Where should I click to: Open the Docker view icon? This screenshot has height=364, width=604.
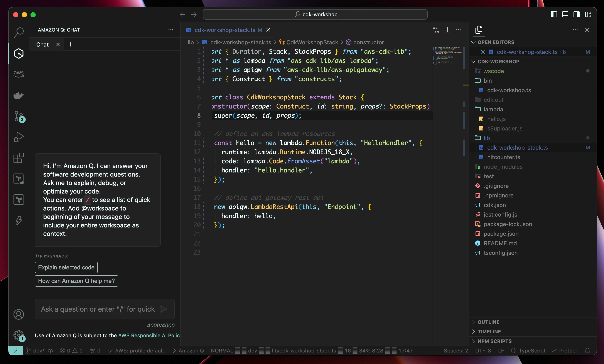coord(19,95)
